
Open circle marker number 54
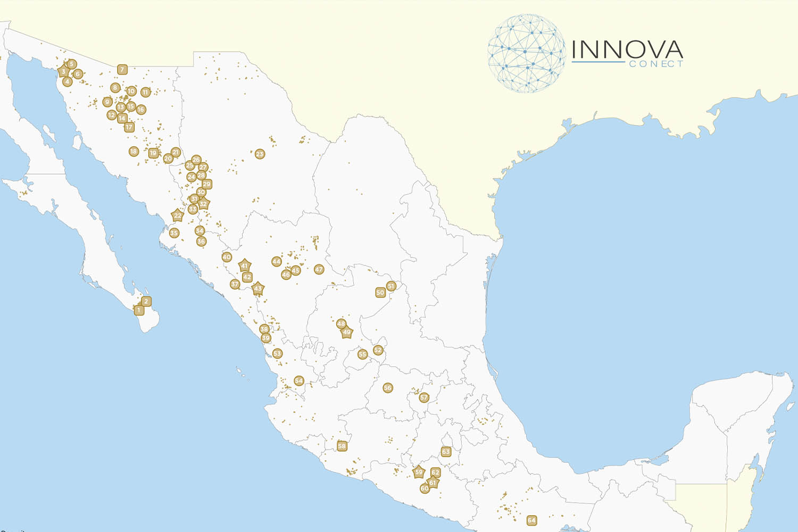299,381
